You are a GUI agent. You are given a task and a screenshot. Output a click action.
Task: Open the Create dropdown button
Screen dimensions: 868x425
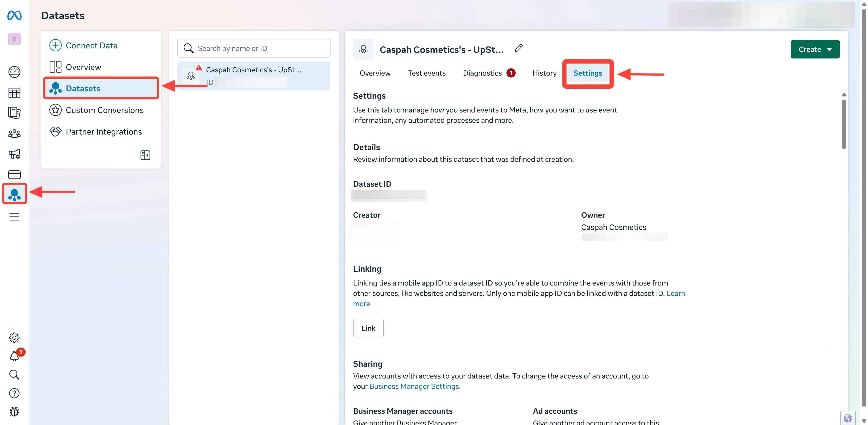tap(815, 49)
